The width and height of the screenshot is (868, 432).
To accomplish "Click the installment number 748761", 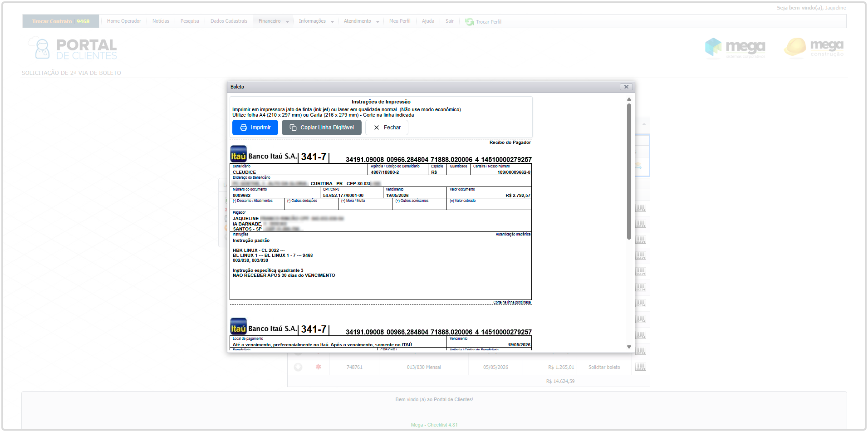I will [x=354, y=367].
